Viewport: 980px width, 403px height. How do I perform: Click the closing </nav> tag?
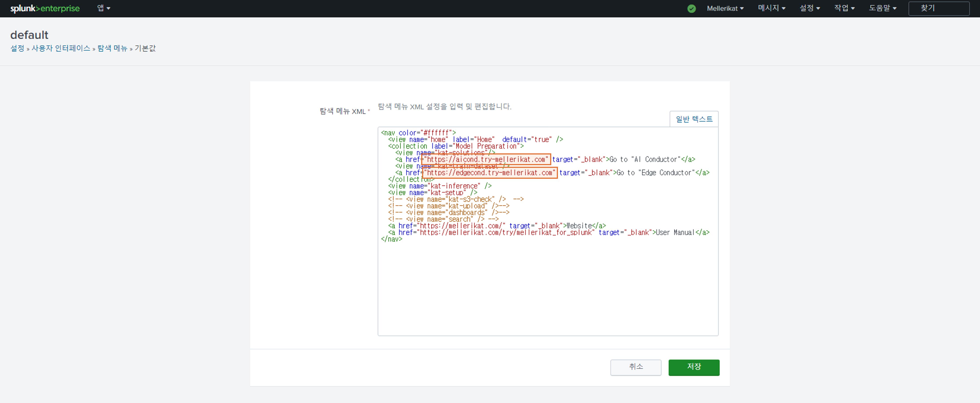tap(392, 239)
